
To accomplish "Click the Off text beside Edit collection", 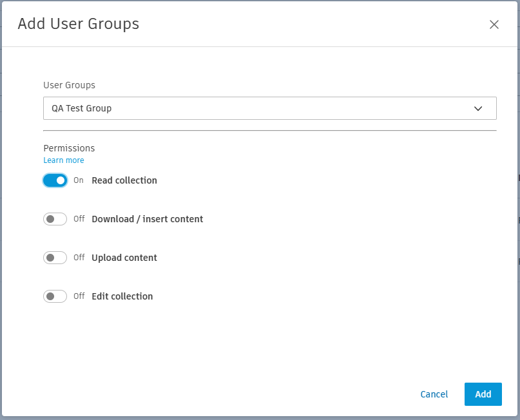I will (x=79, y=296).
